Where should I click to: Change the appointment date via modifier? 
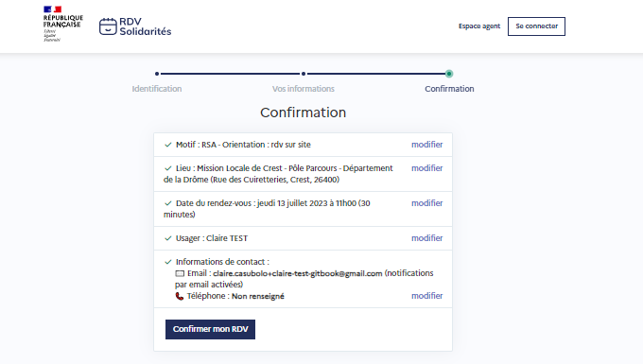click(426, 203)
